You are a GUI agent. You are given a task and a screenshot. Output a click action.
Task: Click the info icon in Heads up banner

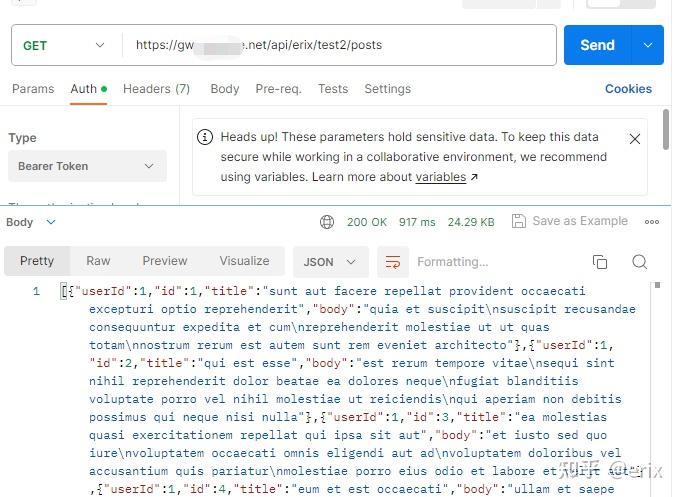[205, 138]
